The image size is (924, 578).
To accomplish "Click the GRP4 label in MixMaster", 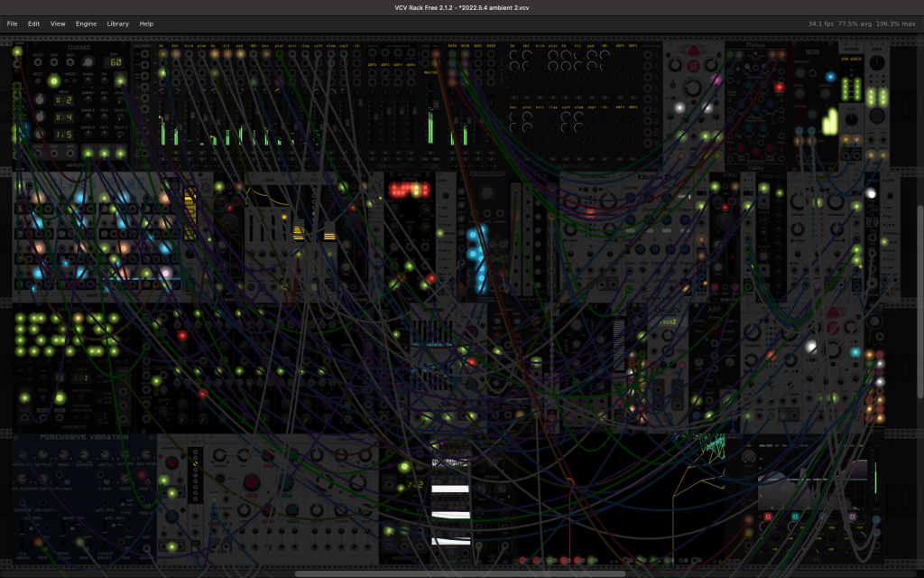I will coord(411,65).
